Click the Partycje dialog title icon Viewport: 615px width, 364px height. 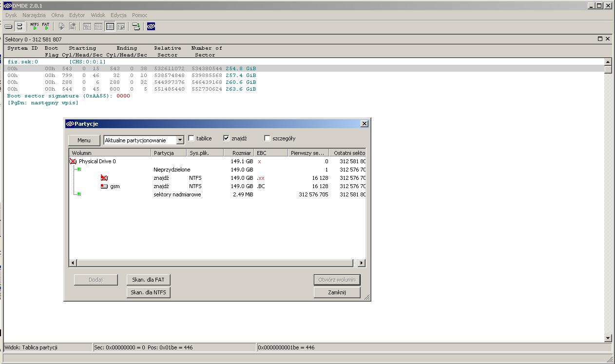click(70, 124)
